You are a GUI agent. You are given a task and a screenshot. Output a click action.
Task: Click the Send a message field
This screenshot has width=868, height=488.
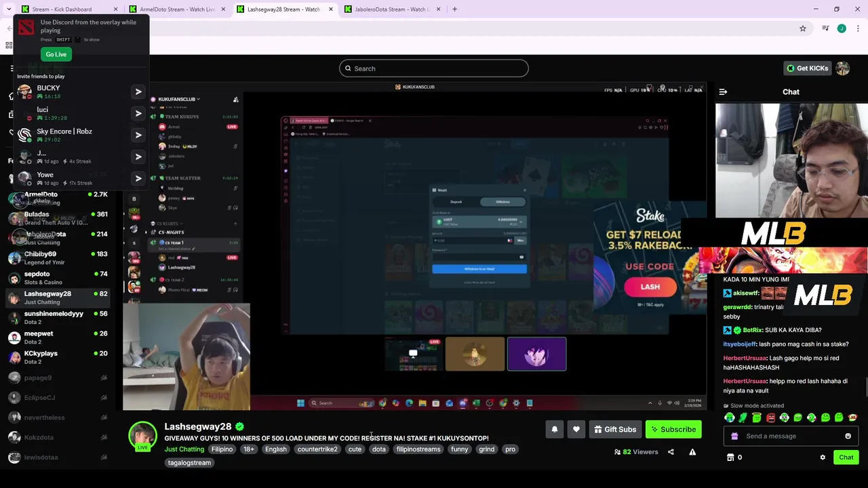(x=791, y=436)
